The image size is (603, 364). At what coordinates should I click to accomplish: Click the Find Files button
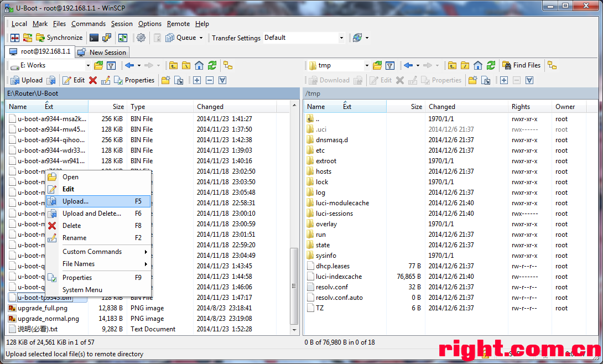[522, 66]
